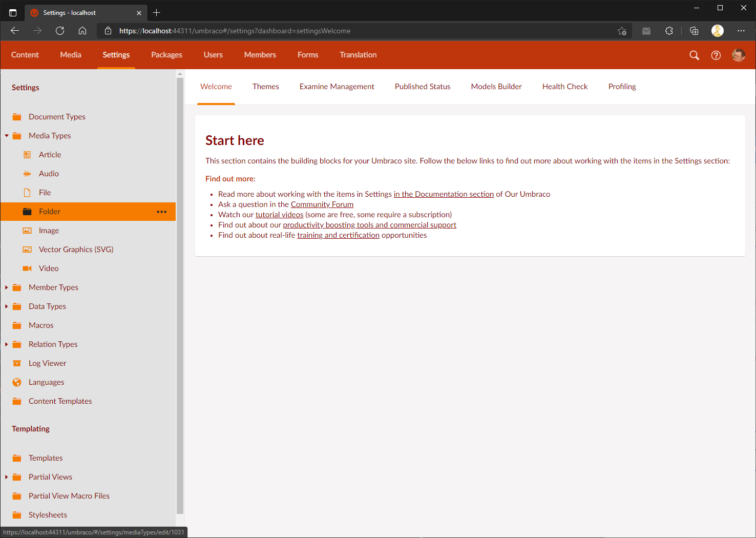Viewport: 756px width, 538px height.
Task: Expand the Data Types tree node
Action: [6, 306]
